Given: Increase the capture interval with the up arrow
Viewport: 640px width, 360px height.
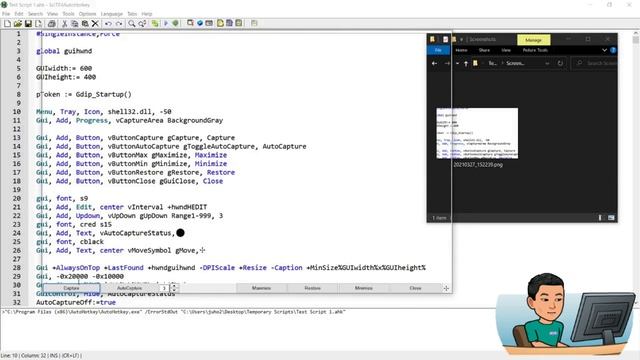Looking at the screenshot, I should [174, 286].
